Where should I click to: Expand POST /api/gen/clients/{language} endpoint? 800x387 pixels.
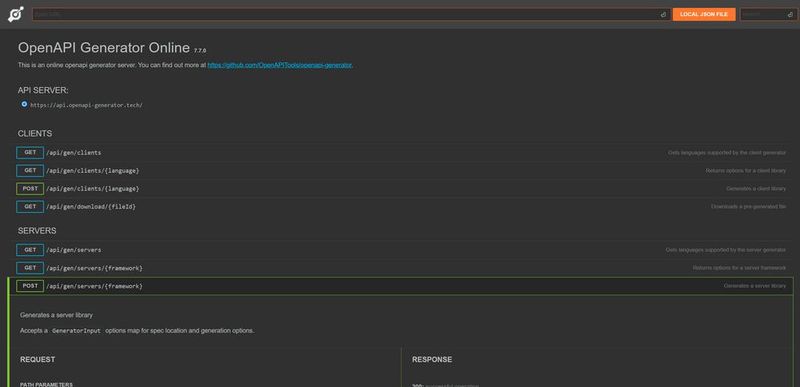401,189
